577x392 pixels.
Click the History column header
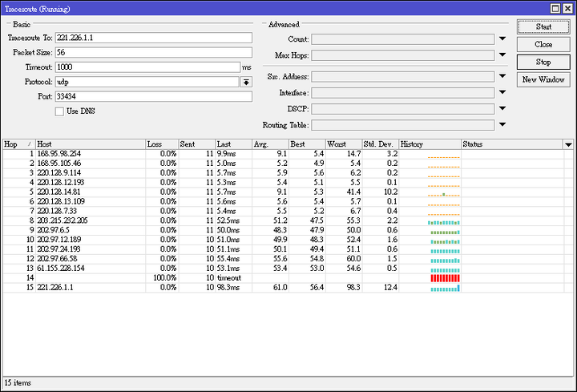[430, 144]
